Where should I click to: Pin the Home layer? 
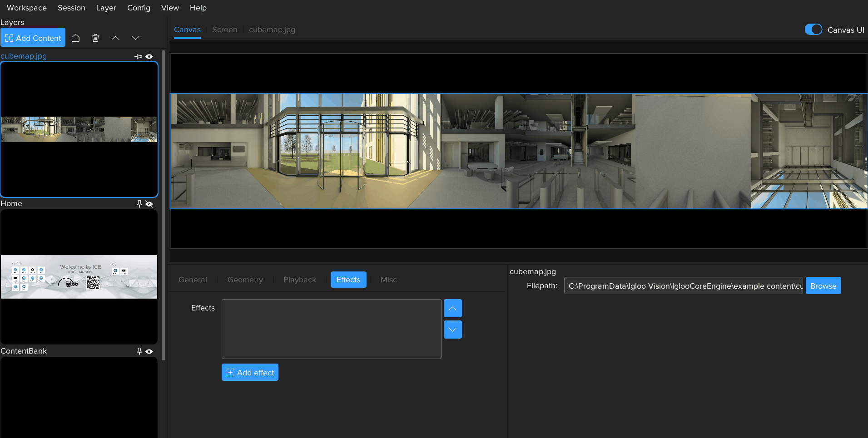coord(139,204)
